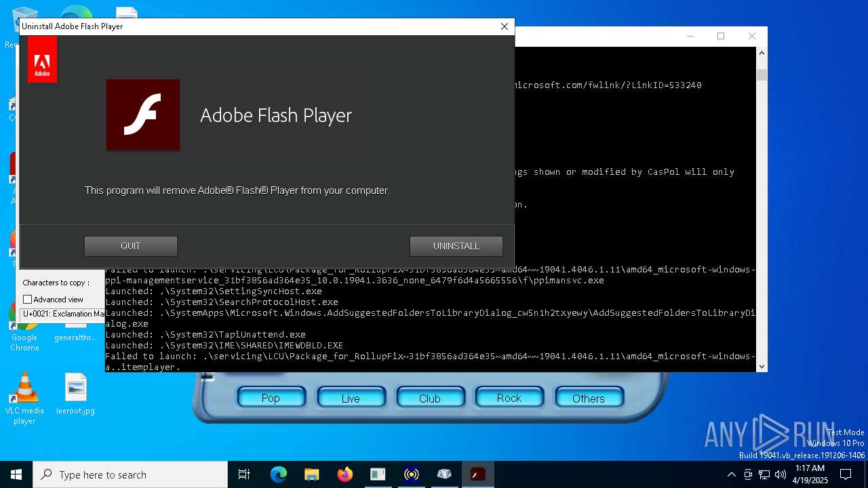The width and height of the screenshot is (868, 488).
Task: Click the U+0021 Exclamation Mark status text
Action: tap(64, 314)
